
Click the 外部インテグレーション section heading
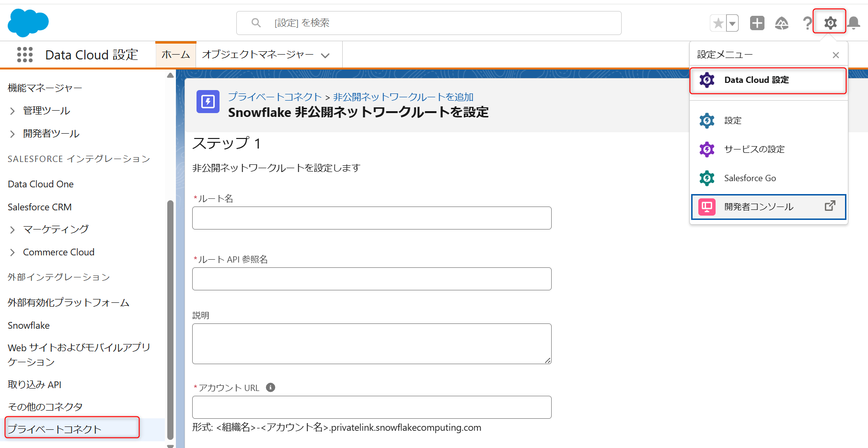coord(58,277)
